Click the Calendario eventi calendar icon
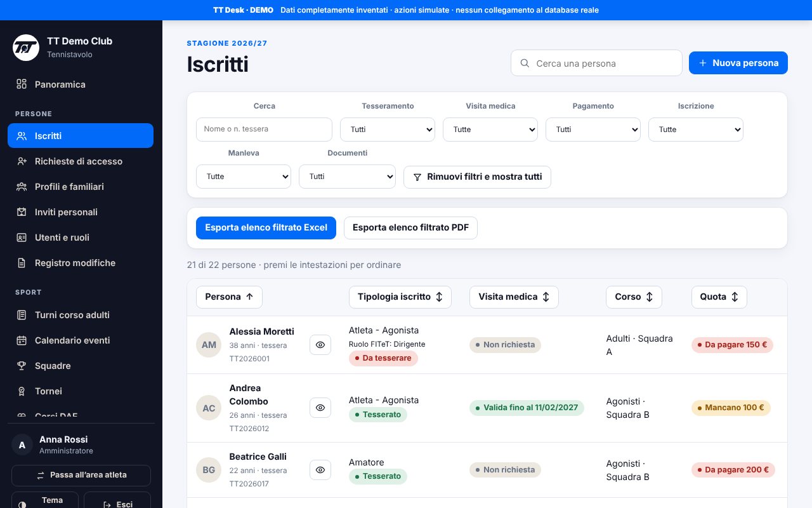This screenshot has width=812, height=508. tap(22, 340)
